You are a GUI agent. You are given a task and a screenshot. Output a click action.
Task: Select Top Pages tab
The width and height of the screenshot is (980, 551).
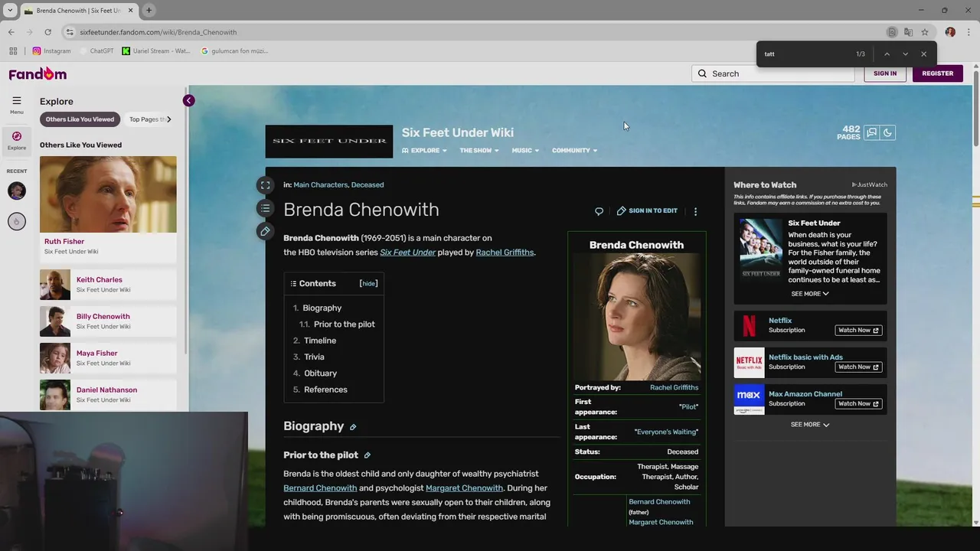pos(148,119)
